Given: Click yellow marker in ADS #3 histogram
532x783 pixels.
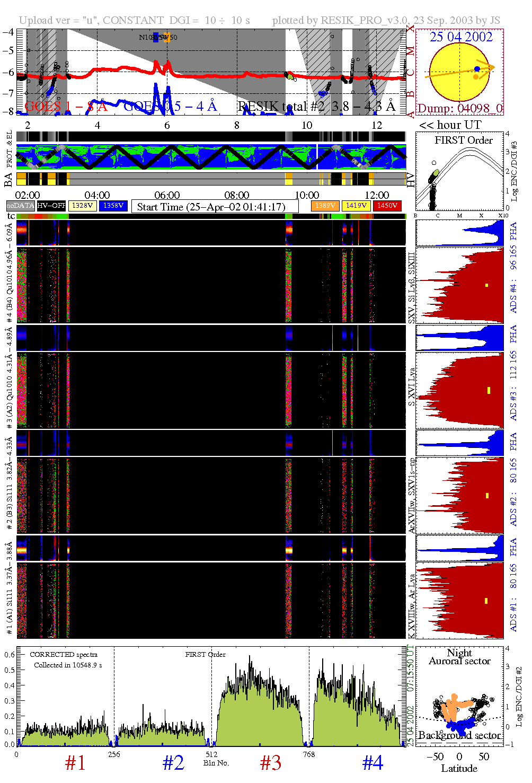Looking at the screenshot, I should click(x=489, y=391).
